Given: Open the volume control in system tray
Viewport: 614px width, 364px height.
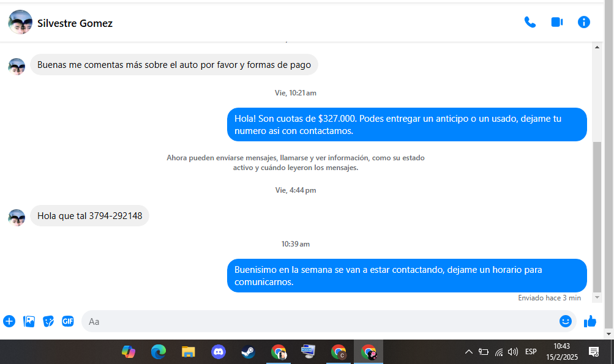Looking at the screenshot, I should click(x=513, y=352).
